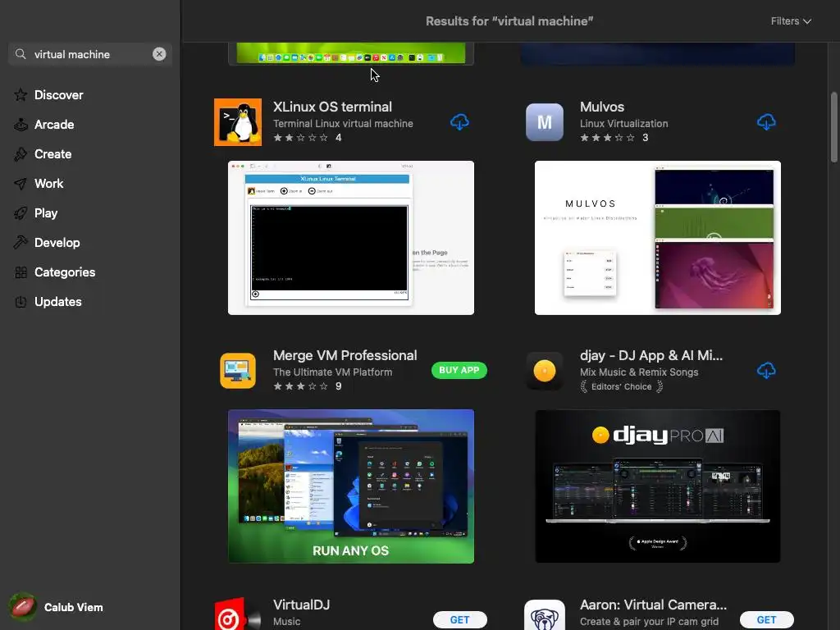The image size is (840, 630).
Task: Click the vertical scrollbar thumb
Action: point(834,127)
